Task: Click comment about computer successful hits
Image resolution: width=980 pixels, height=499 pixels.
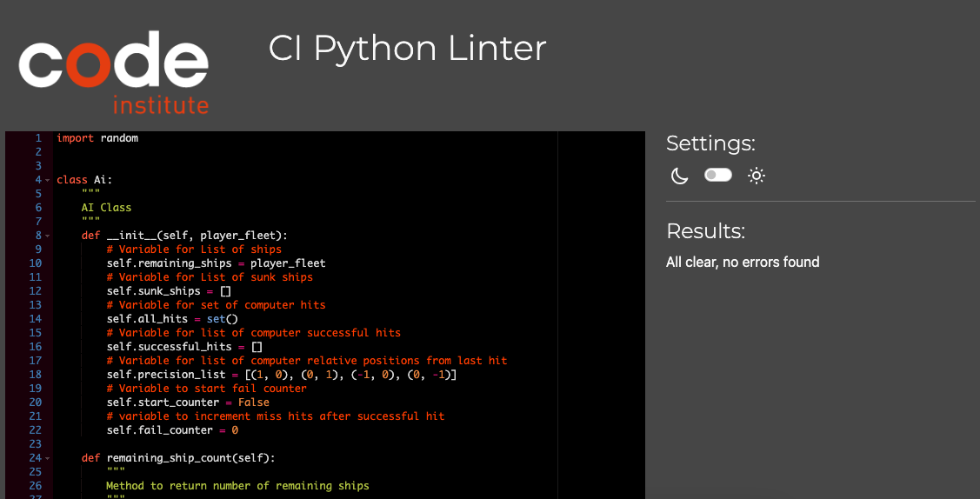Action: [253, 333]
